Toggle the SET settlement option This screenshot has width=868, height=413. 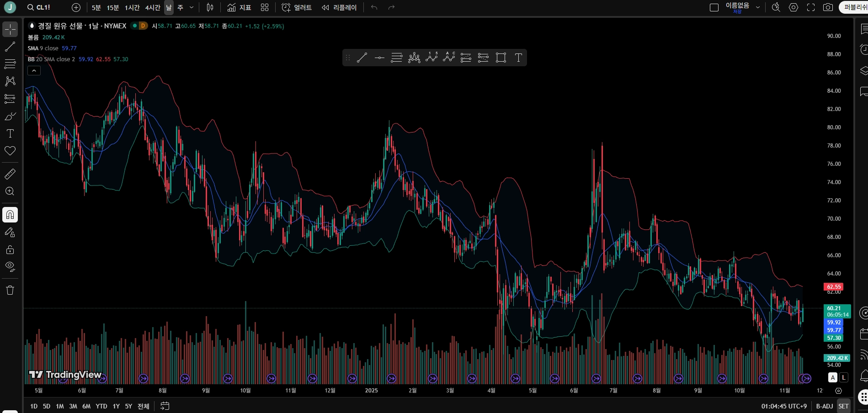point(843,406)
